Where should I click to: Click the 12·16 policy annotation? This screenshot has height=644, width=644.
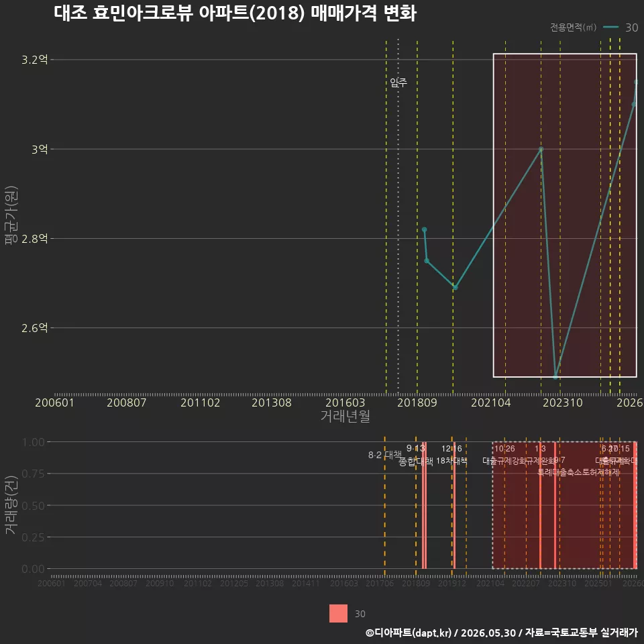451,449
